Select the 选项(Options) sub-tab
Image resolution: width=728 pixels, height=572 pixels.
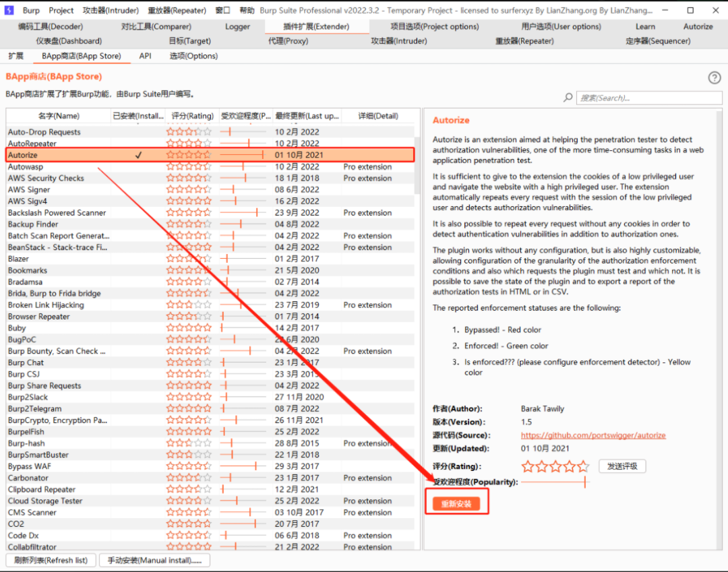[193, 56]
